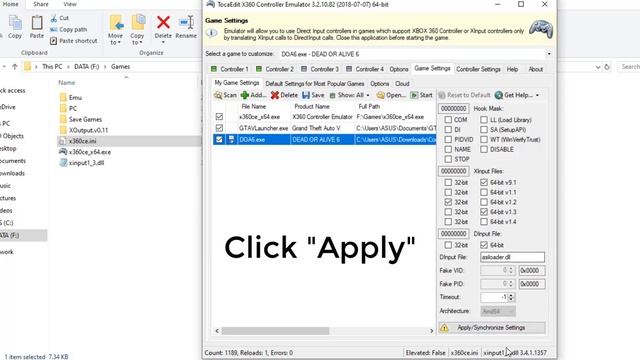Click Paste in the File Explorer ribbon
The width and height of the screenshot is (640, 360).
point(37,27)
